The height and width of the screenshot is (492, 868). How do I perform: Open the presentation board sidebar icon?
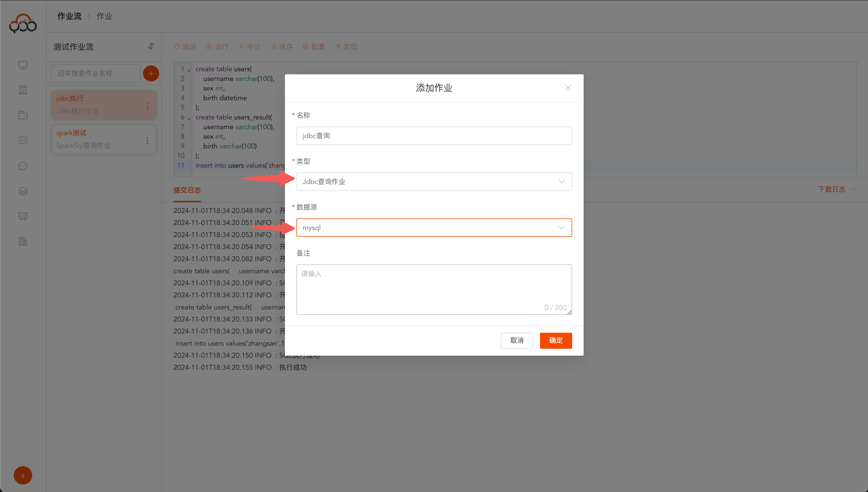[x=23, y=217]
